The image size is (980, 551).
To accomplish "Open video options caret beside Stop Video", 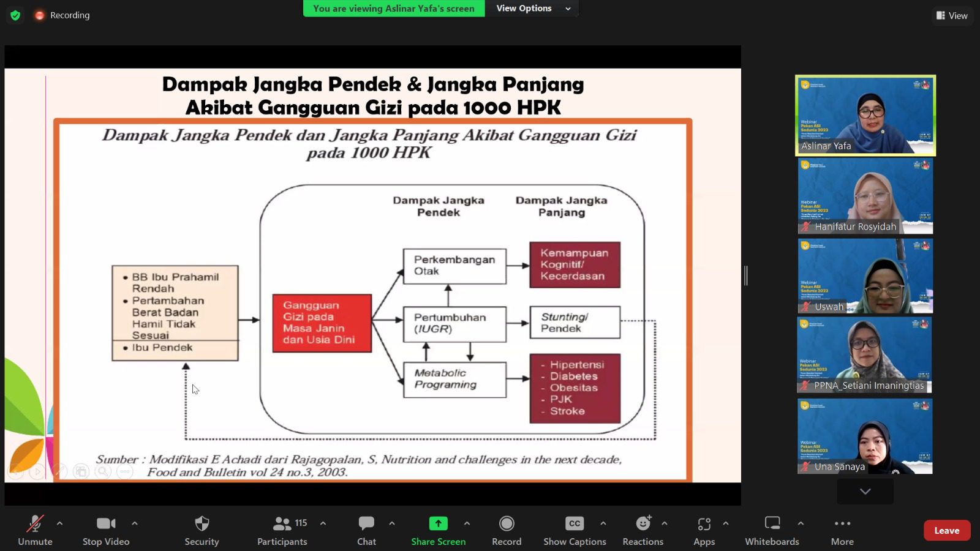I will (x=135, y=523).
